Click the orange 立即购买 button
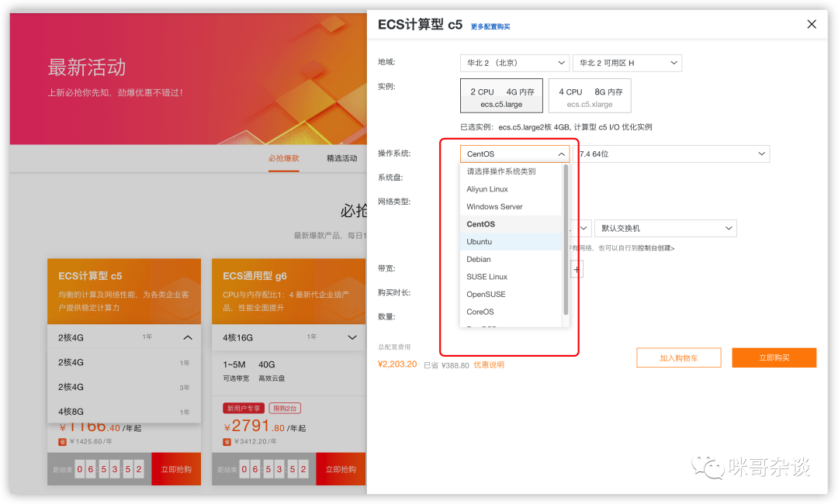The height and width of the screenshot is (504, 838). click(774, 357)
